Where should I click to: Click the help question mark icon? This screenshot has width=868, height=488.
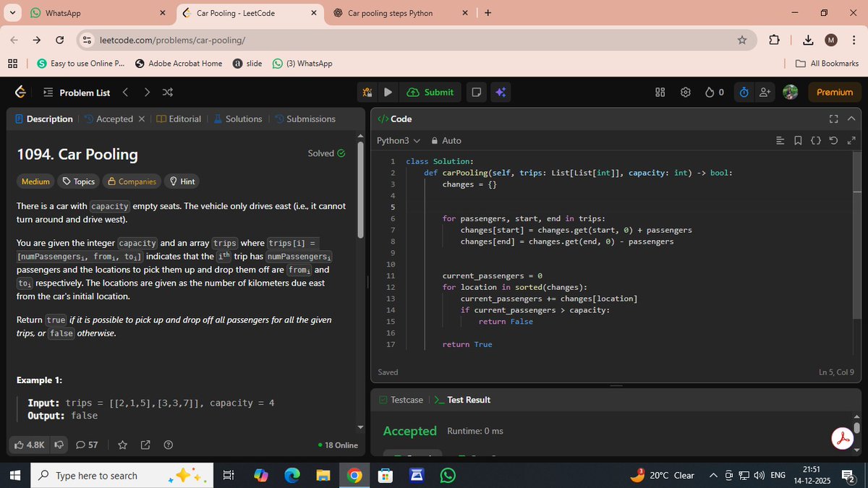pos(169,445)
